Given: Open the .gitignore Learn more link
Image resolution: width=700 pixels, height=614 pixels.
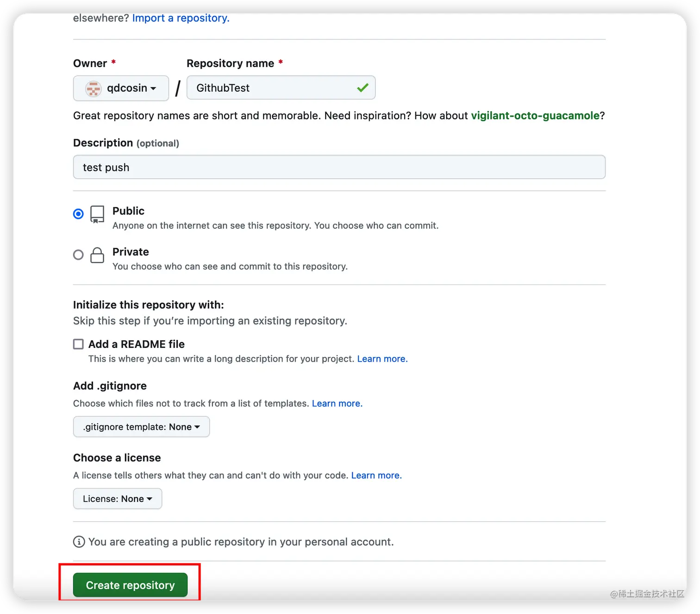Looking at the screenshot, I should point(337,403).
